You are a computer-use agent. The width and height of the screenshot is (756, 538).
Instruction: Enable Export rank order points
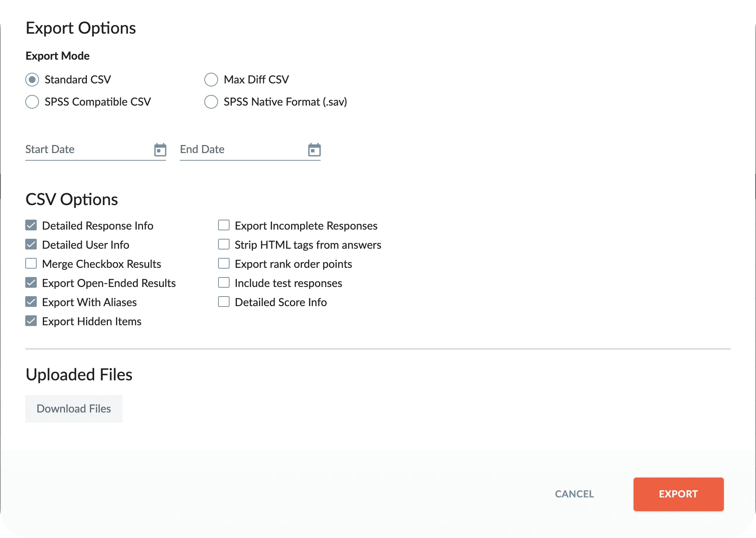coord(224,264)
